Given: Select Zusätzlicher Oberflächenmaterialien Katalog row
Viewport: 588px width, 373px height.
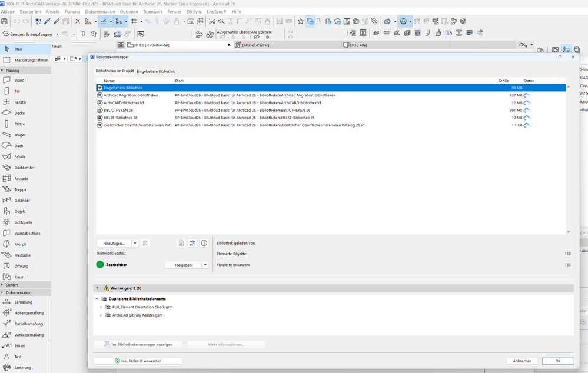Looking at the screenshot, I should [331, 125].
